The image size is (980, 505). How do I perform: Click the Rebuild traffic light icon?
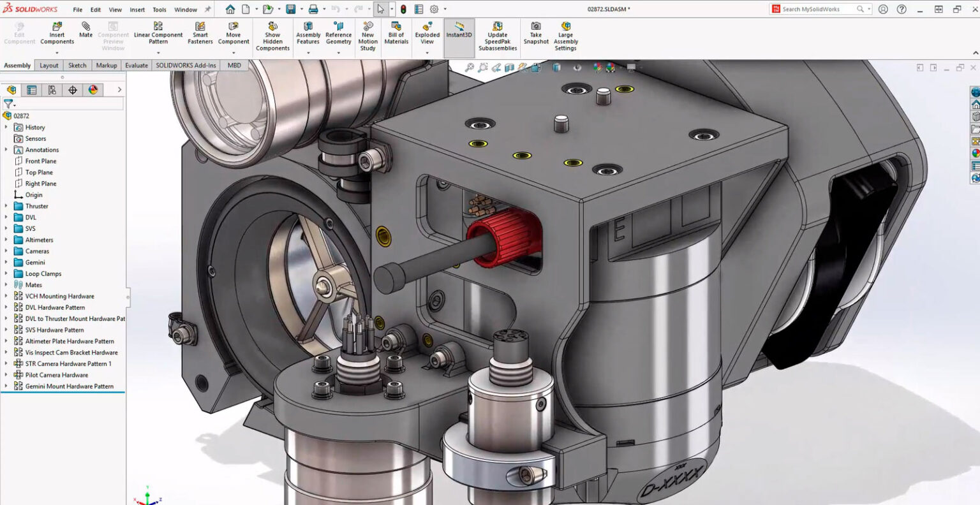(x=403, y=9)
